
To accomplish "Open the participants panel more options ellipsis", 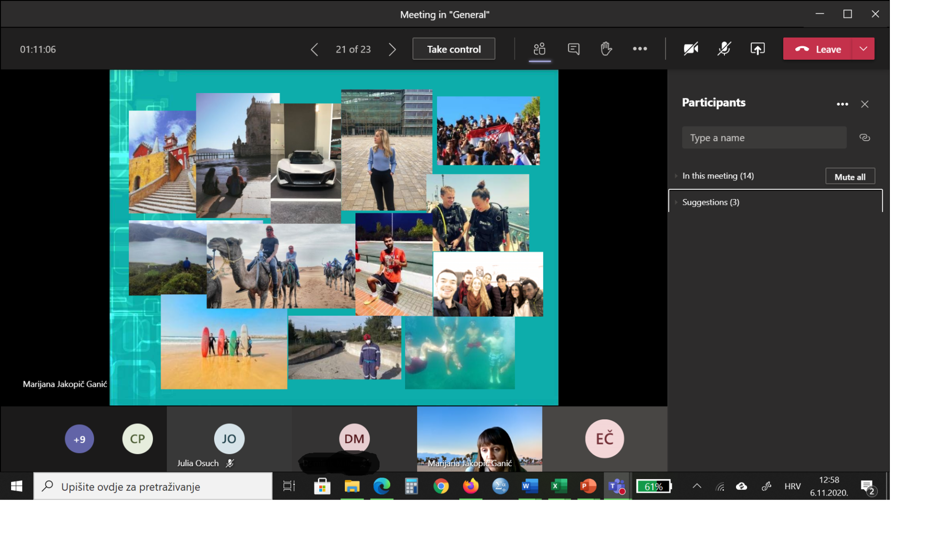I will [x=842, y=104].
